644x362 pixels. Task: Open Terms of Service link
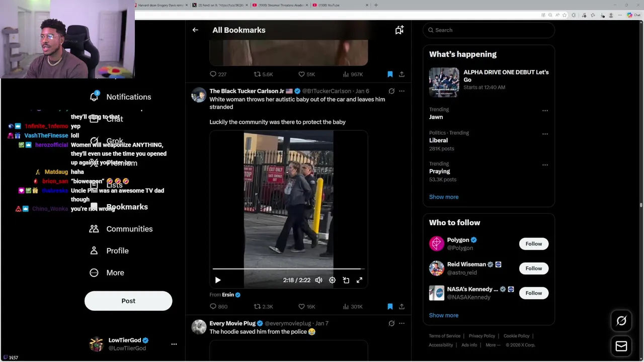pos(444,336)
